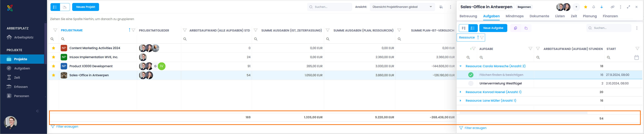
Task: Click the Neues Projekt button
Action: coord(86,7)
